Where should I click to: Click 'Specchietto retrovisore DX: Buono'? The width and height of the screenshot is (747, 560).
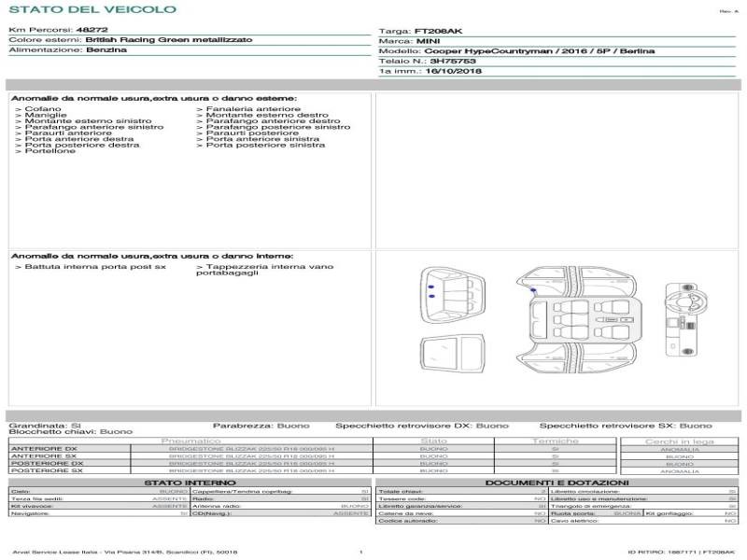pos(422,426)
